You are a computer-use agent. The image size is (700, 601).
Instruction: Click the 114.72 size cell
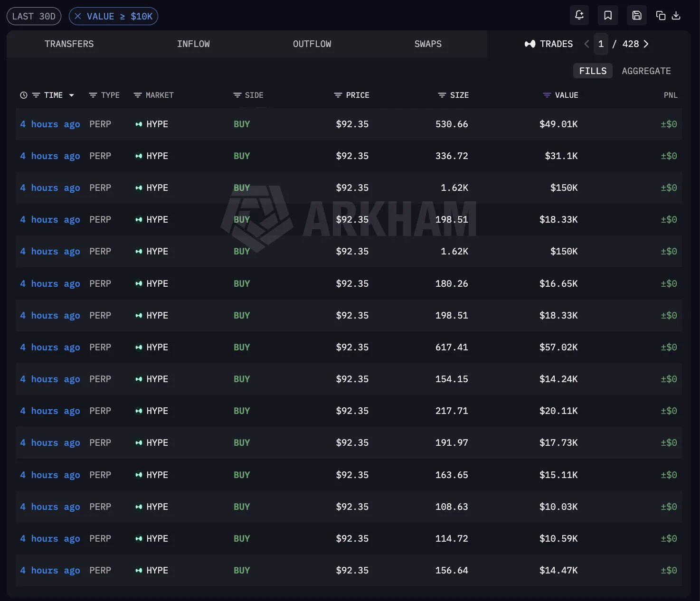point(452,539)
